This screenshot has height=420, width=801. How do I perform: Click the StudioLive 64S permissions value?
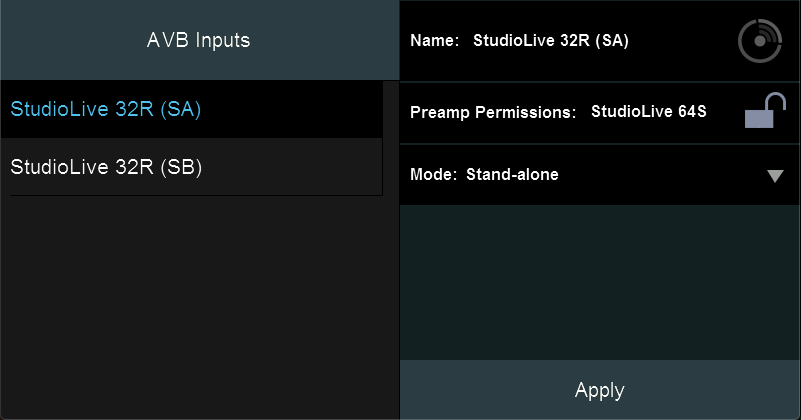click(648, 111)
